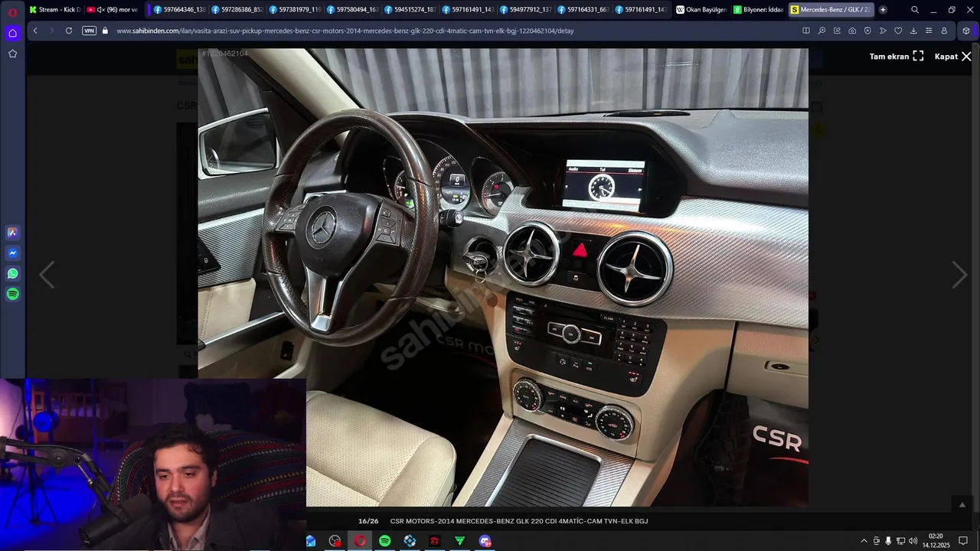This screenshot has height=551, width=980.
Task: Click the Spotify taskbar icon
Action: (384, 541)
